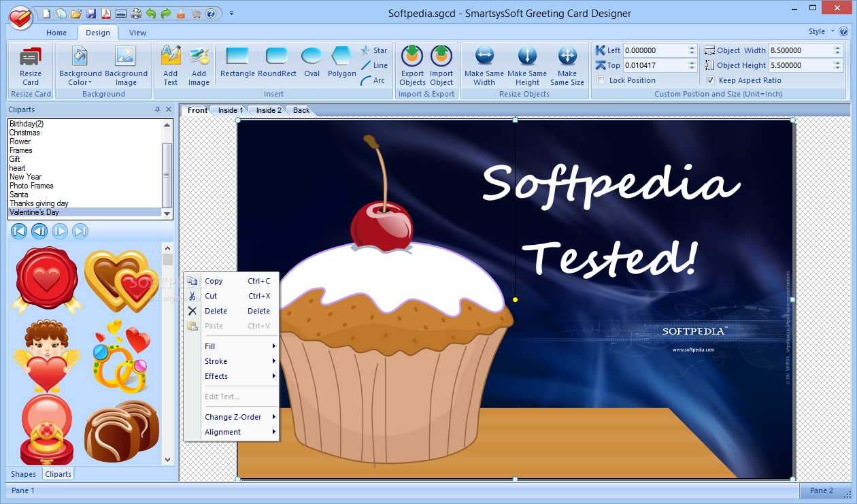
Task: Expand the Alignment submenu
Action: click(231, 432)
